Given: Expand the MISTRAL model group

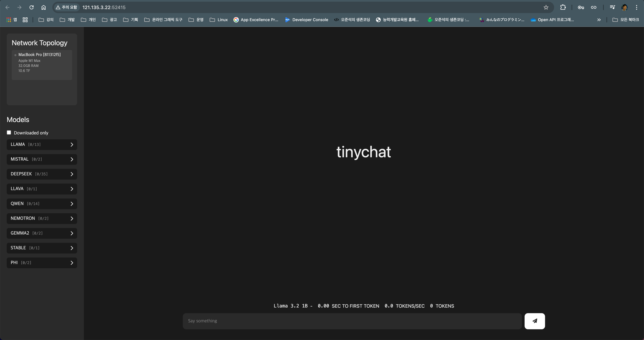Looking at the screenshot, I should pos(42,159).
